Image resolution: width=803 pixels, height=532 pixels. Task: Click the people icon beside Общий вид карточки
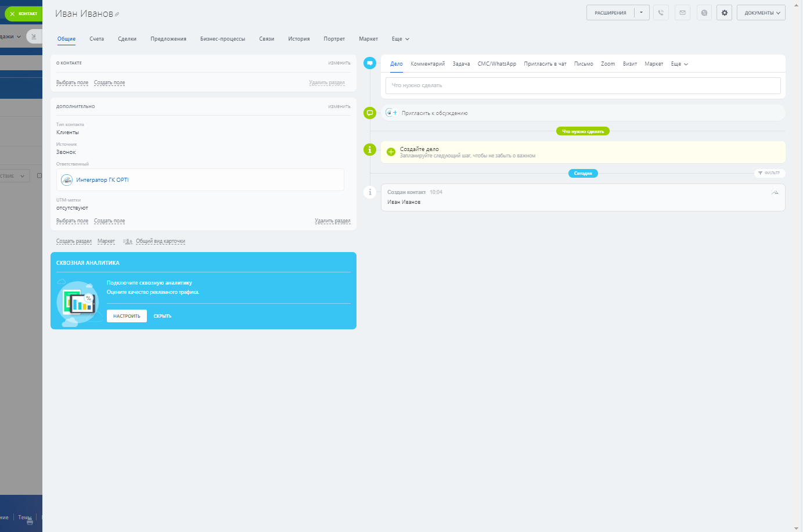coord(128,241)
